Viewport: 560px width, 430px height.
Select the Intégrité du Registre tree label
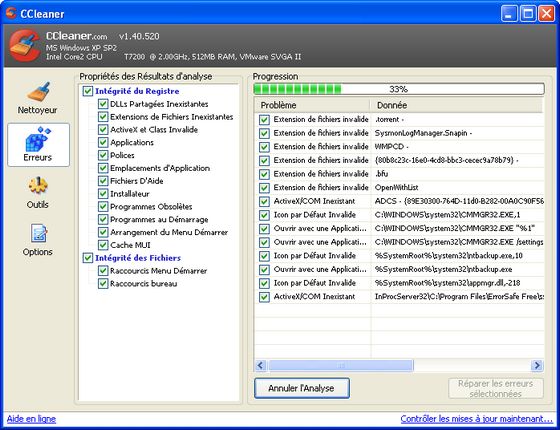coord(137,91)
